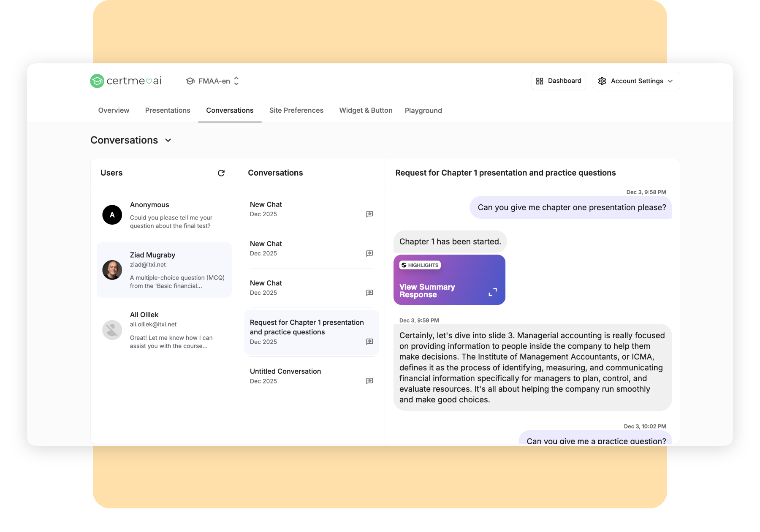760x532 pixels.
Task: Click Ali Olliek's placeholder avatar
Action: (112, 330)
